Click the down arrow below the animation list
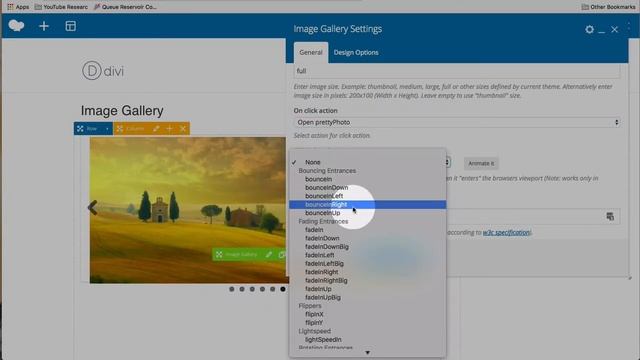The width and height of the screenshot is (640, 360). pyautogui.click(x=367, y=353)
